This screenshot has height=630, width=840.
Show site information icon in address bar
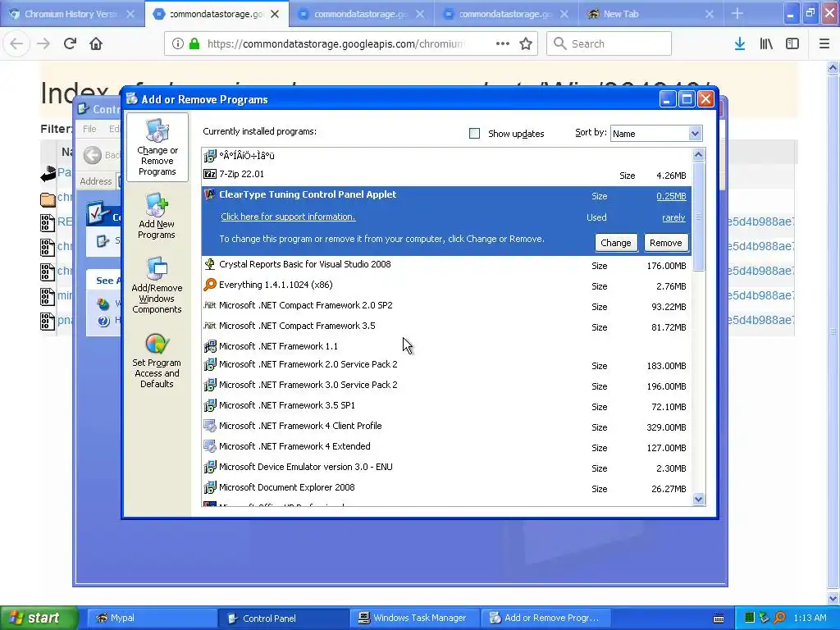click(178, 43)
